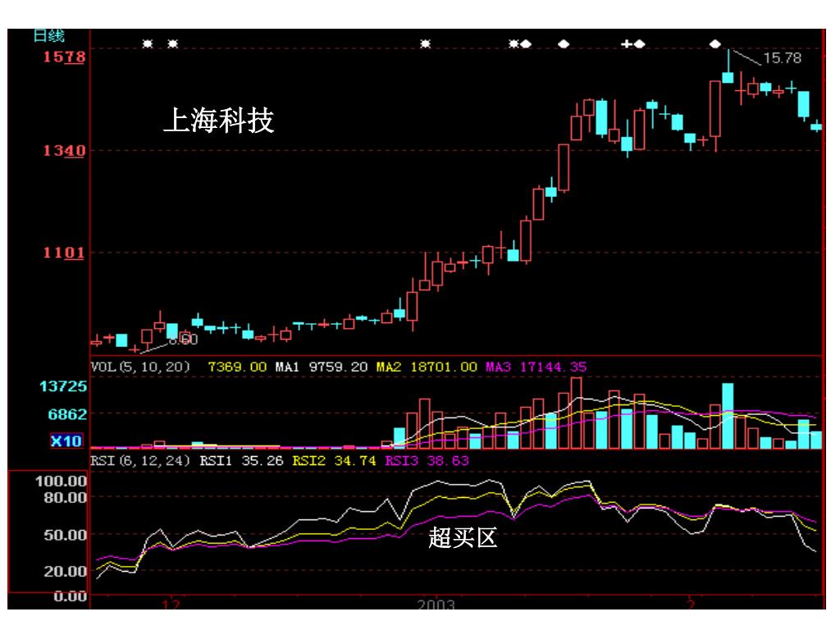The image size is (840, 630).
Task: Click the 100.00 RSI axis label
Action: click(61, 481)
